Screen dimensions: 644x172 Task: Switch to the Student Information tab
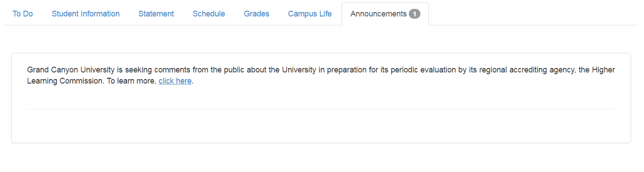tap(86, 14)
